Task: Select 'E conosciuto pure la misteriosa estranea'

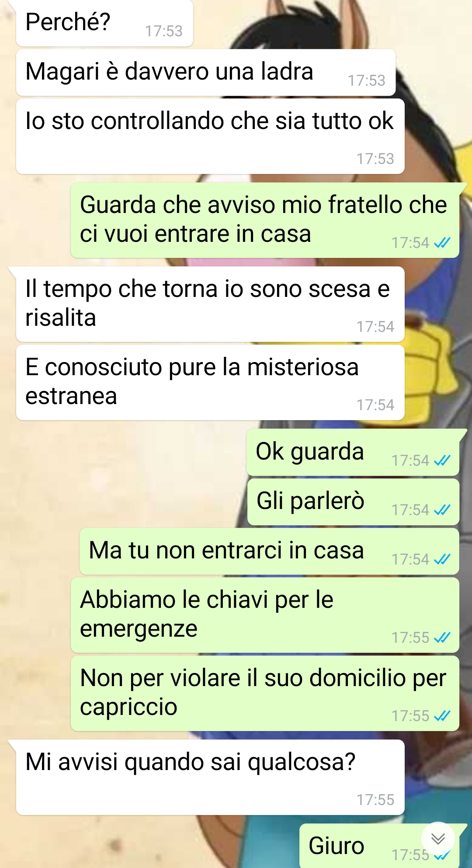Action: point(210,383)
